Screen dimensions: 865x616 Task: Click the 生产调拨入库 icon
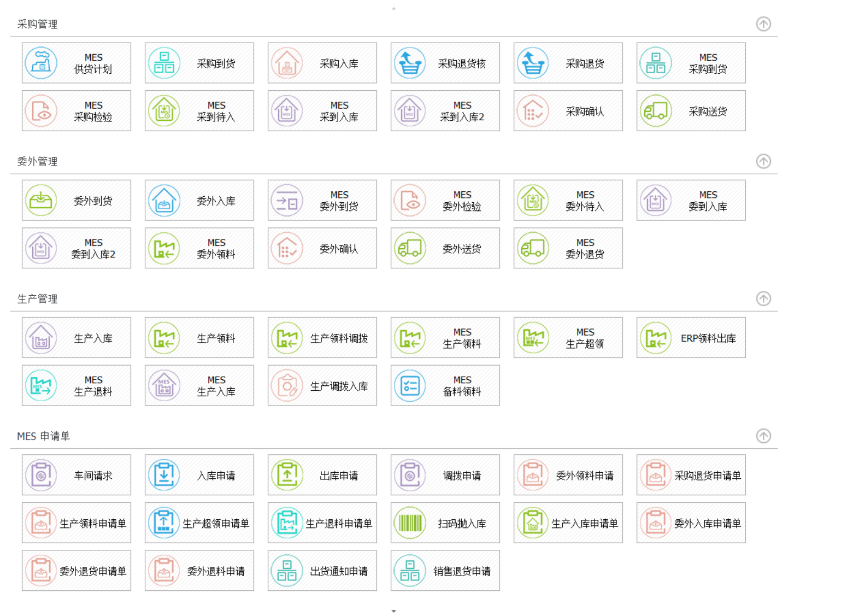(287, 386)
